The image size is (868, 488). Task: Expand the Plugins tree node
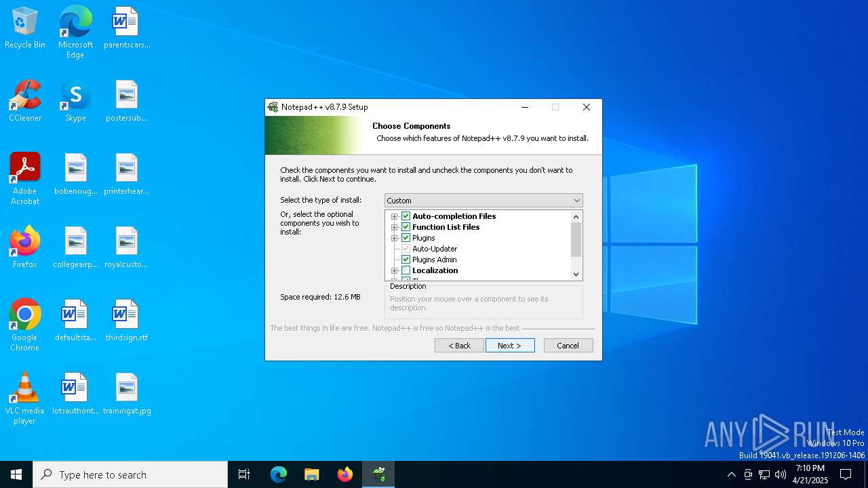tap(394, 238)
